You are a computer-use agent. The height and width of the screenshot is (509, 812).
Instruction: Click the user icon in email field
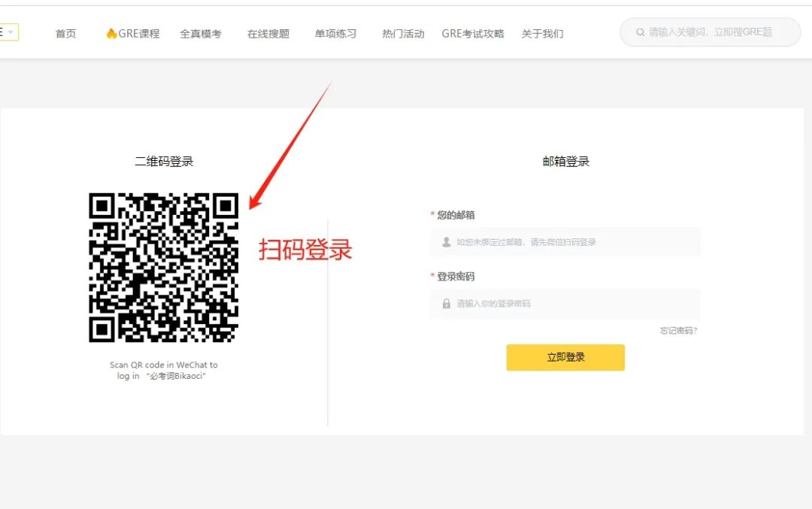click(447, 242)
